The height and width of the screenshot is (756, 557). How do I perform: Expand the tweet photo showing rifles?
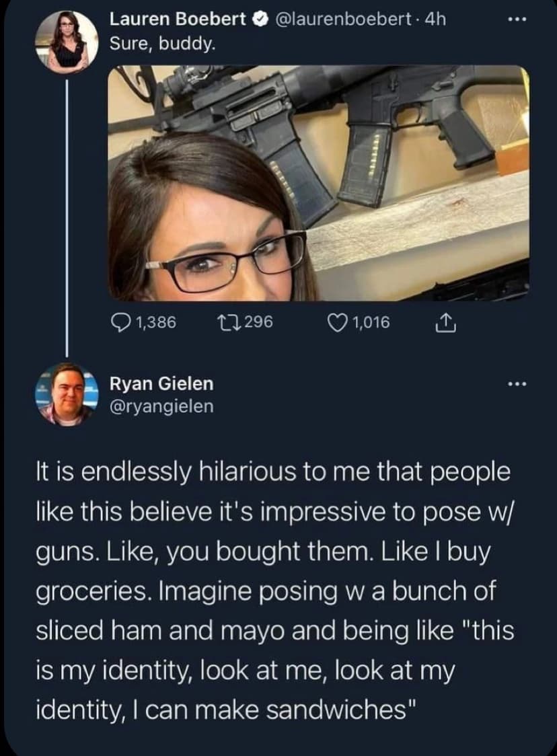(319, 183)
